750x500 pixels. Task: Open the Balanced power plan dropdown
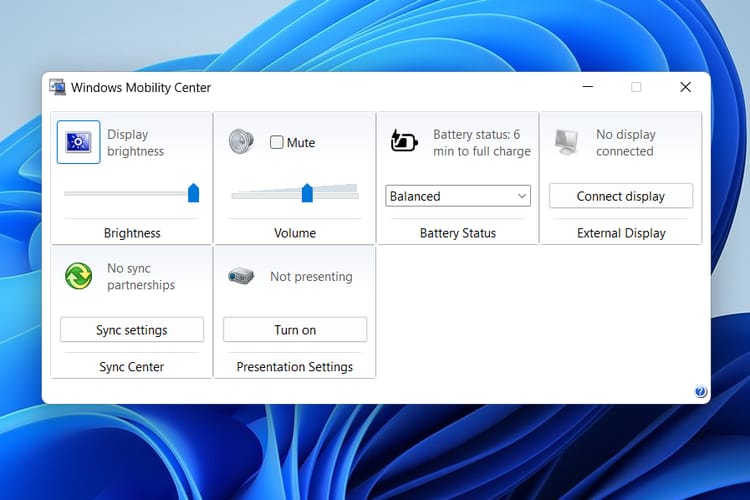click(x=458, y=196)
